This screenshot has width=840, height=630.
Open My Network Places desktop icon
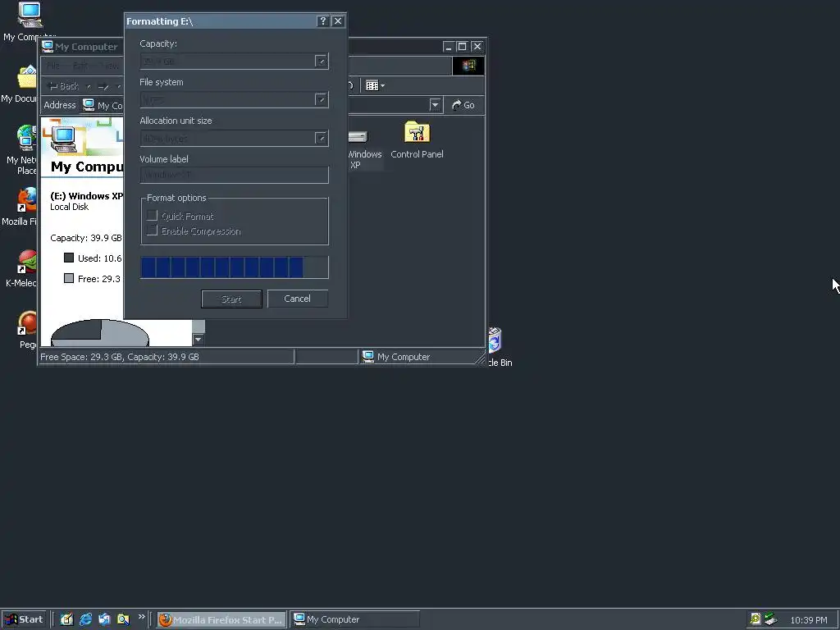pyautogui.click(x=27, y=138)
